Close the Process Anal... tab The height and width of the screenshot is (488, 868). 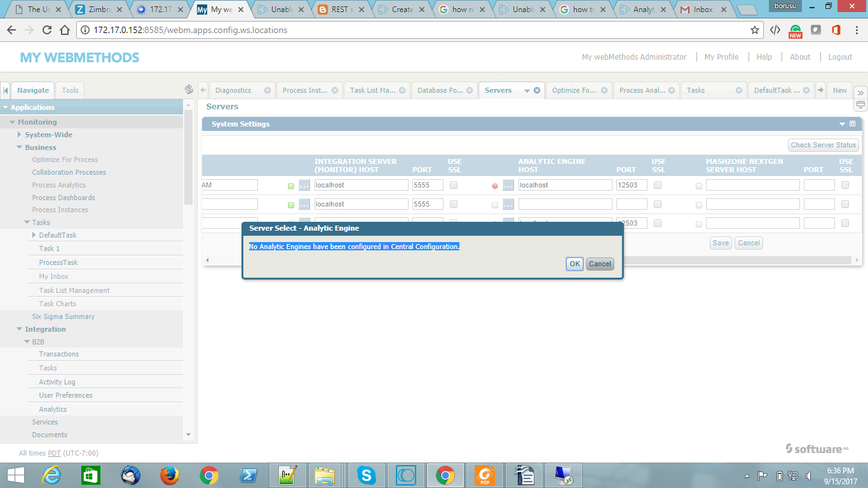673,90
